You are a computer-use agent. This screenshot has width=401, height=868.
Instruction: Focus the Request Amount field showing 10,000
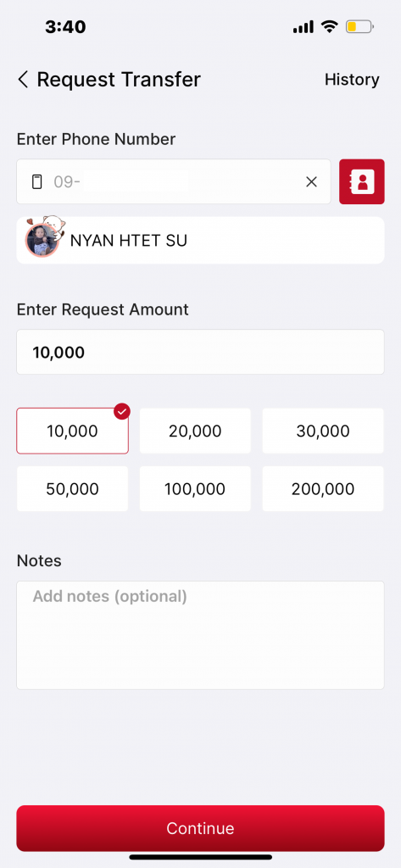tap(200, 352)
